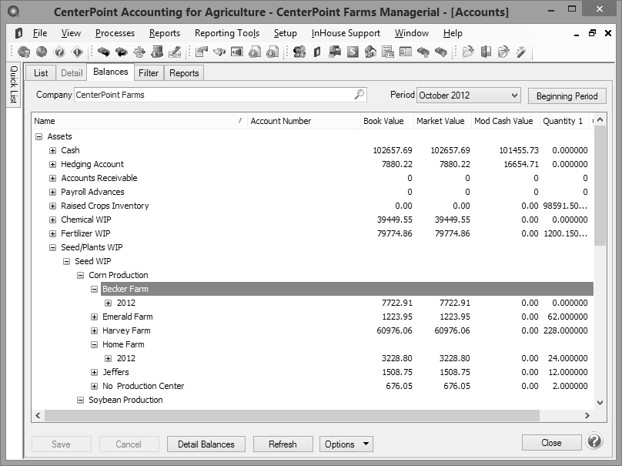Click the horizontal scrollbar right arrow
The width and height of the screenshot is (623, 466).
[x=587, y=416]
